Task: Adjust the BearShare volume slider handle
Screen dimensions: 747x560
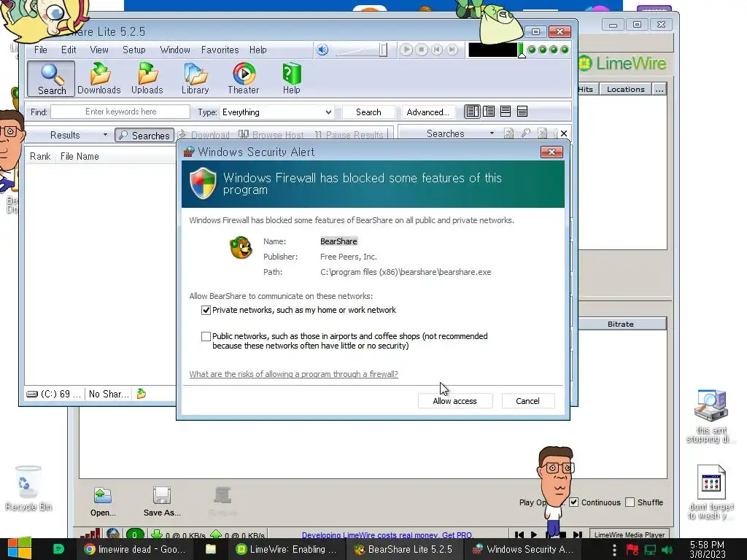Action: pos(383,50)
